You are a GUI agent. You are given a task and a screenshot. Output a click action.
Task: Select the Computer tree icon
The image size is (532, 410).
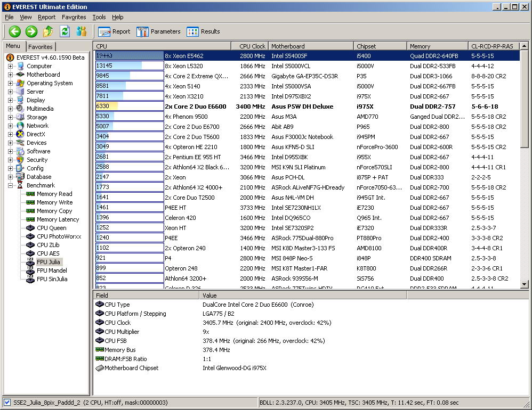[20, 66]
